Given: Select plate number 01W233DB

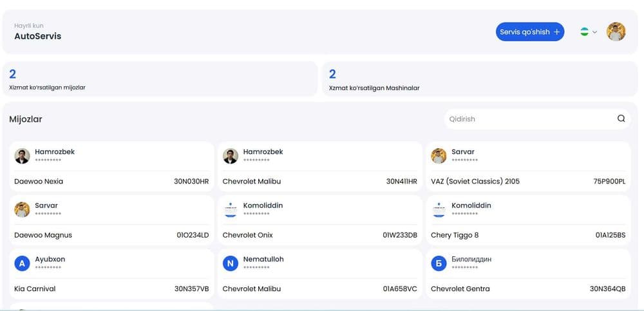Looking at the screenshot, I should point(400,235).
